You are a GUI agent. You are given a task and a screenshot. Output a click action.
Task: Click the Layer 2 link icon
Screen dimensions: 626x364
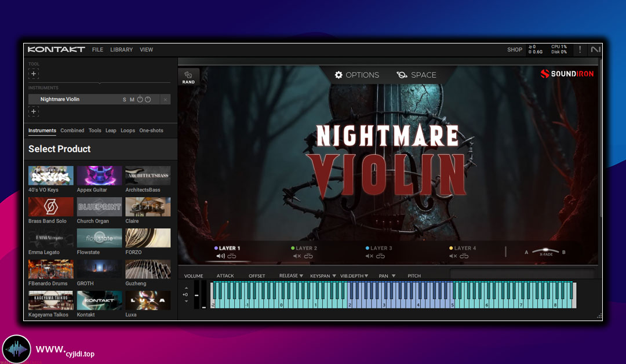(308, 256)
